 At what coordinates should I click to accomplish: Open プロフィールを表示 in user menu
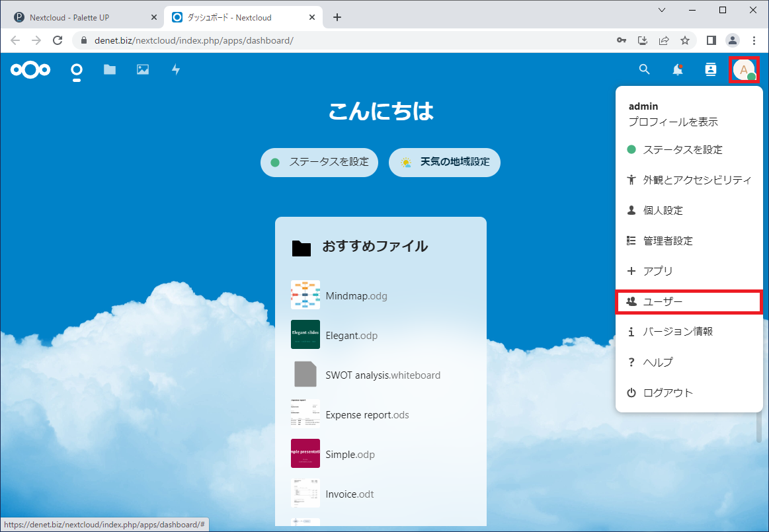pyautogui.click(x=673, y=122)
